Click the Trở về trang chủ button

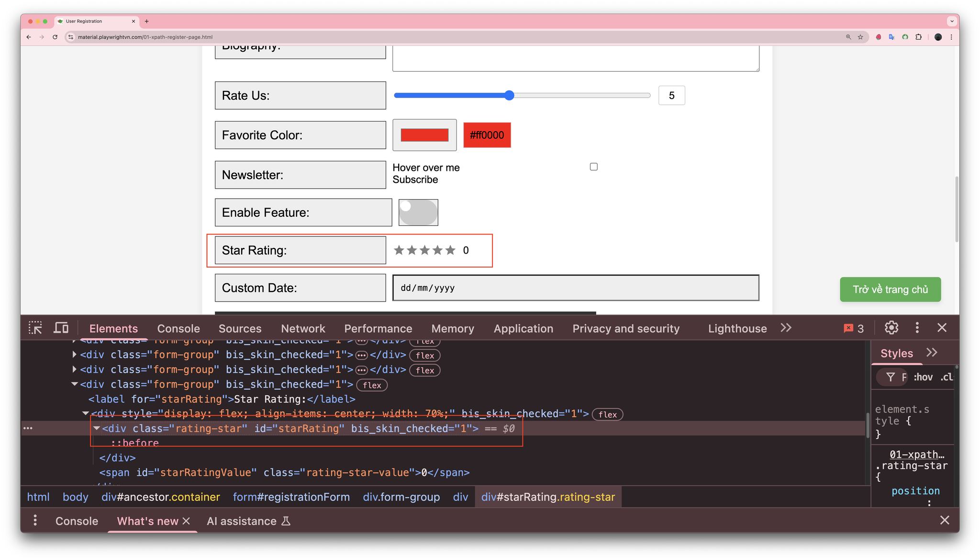(890, 290)
